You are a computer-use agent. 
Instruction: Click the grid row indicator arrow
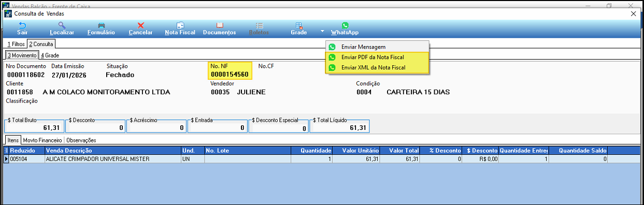coord(7,159)
